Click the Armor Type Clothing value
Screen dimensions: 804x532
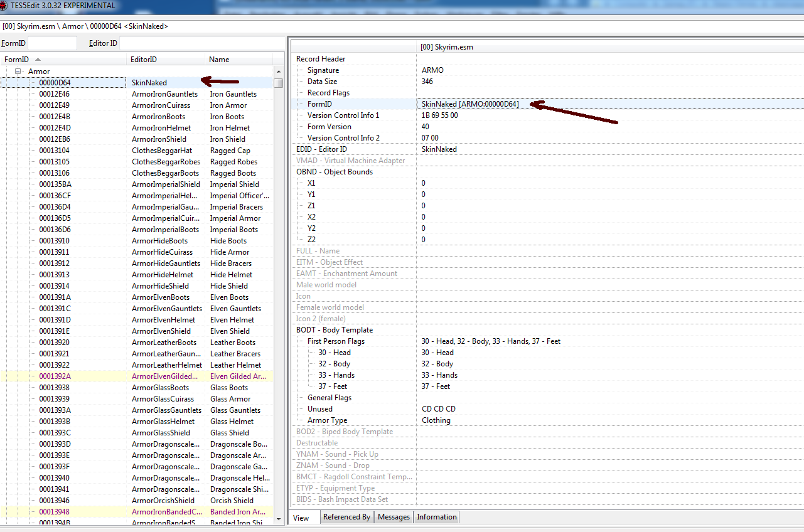(x=436, y=420)
